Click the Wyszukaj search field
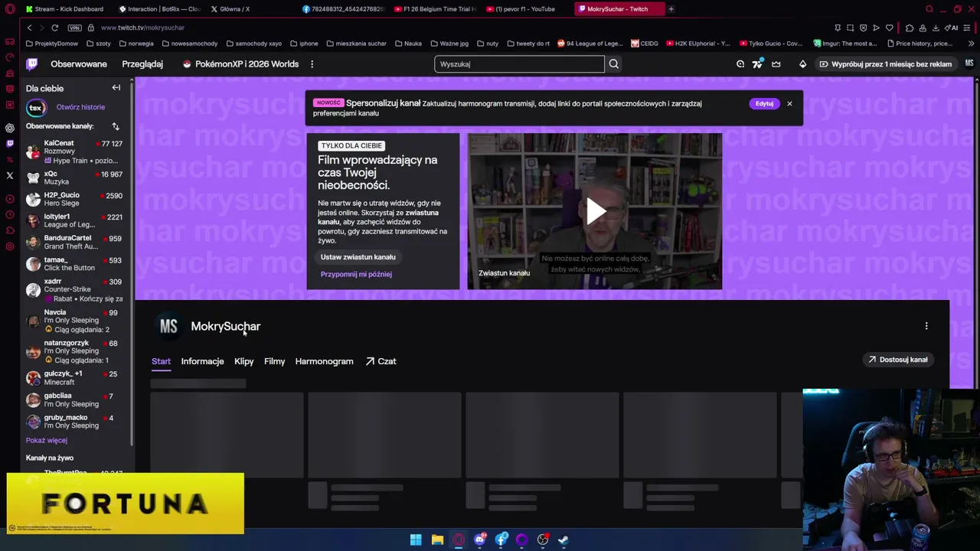 [520, 64]
